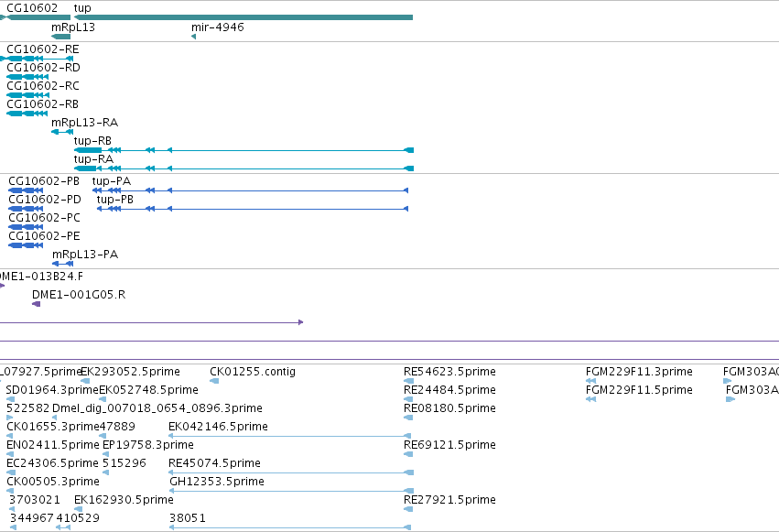Image resolution: width=779 pixels, height=532 pixels.
Task: Select the tup-PB protein feature
Action: coord(253,209)
